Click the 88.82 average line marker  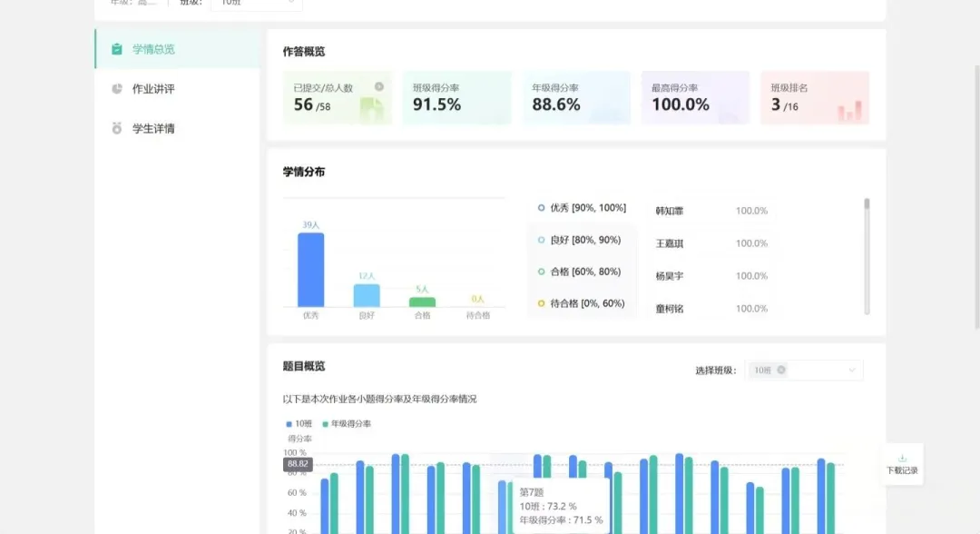pos(298,464)
